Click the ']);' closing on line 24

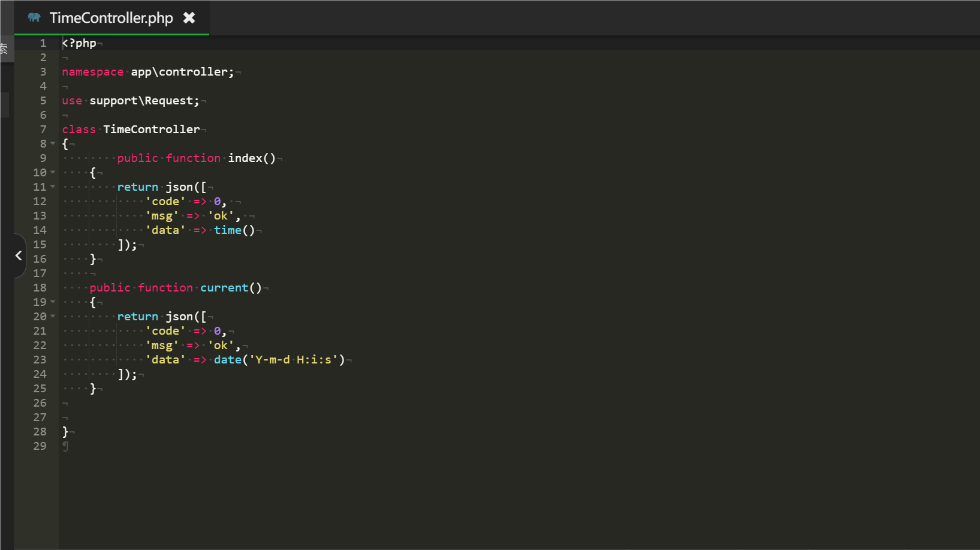click(128, 374)
